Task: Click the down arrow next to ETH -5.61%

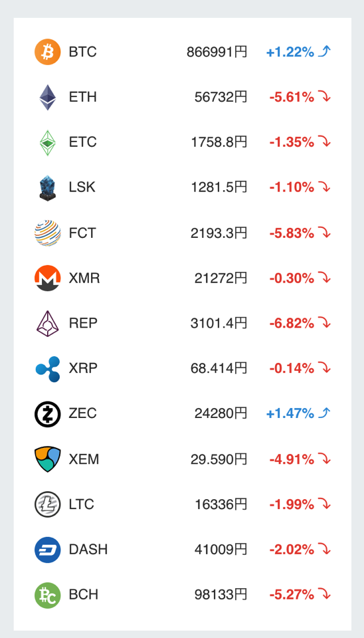Action: [x=324, y=97]
